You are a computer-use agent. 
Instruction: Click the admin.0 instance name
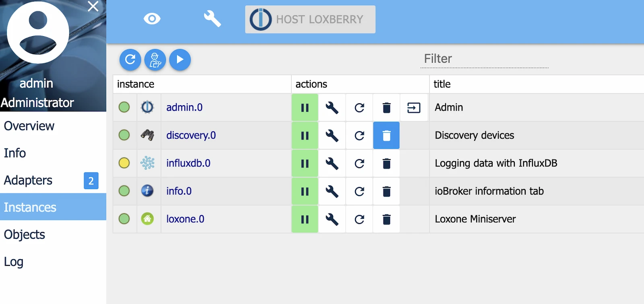coord(184,107)
